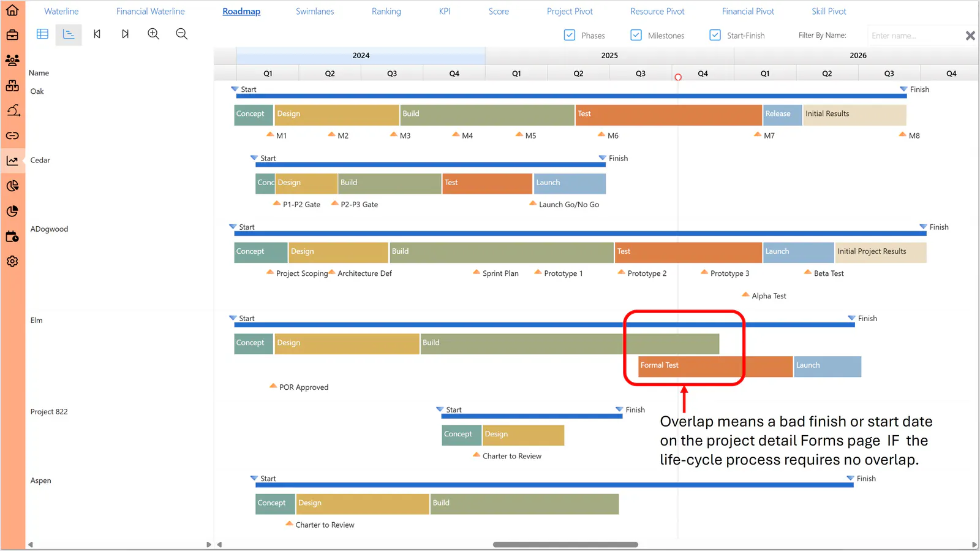Click the name panel scrollbar left arrow

pos(30,544)
